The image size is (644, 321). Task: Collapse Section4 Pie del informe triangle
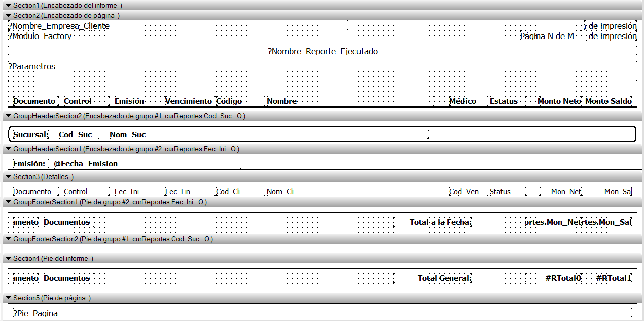(8, 258)
